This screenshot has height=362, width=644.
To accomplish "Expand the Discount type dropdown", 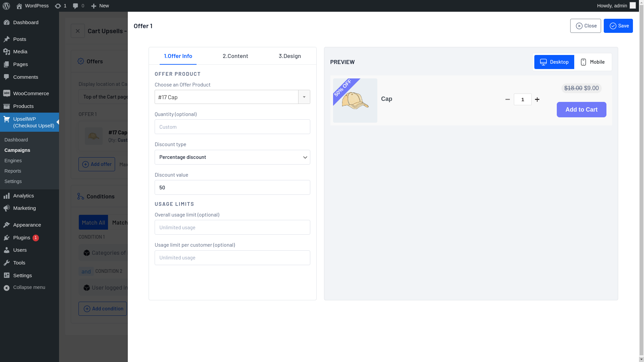I will pyautogui.click(x=232, y=157).
